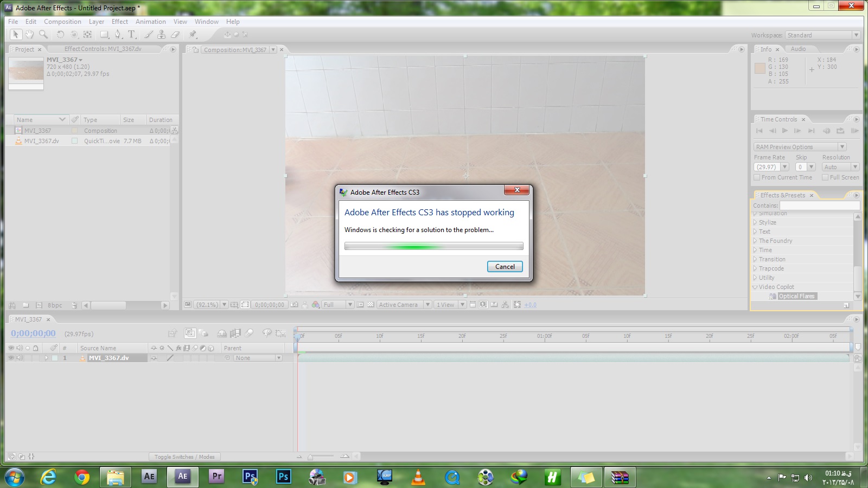This screenshot has height=488, width=868.
Task: Open the Effect menu
Action: coord(119,22)
